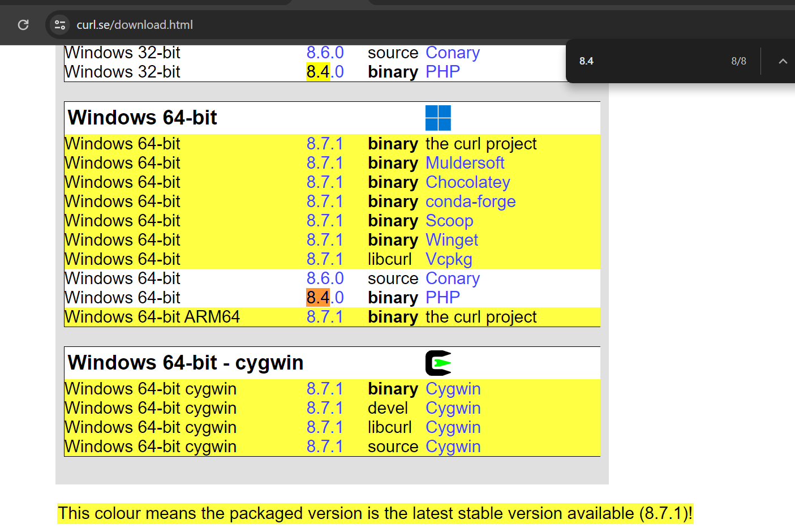Open PHP link in Windows 32-bit row
795x532 pixels.
442,72
